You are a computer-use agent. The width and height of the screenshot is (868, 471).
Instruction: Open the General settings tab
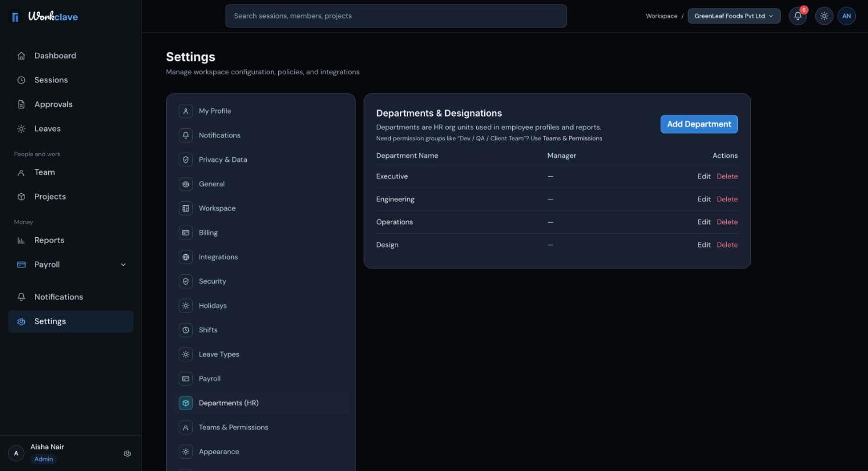point(261,184)
